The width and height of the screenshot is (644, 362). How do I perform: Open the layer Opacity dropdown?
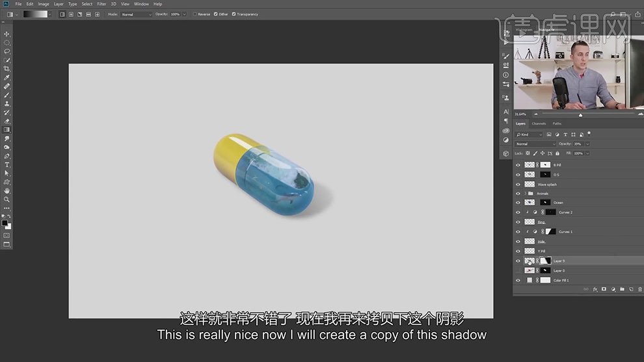[587, 144]
